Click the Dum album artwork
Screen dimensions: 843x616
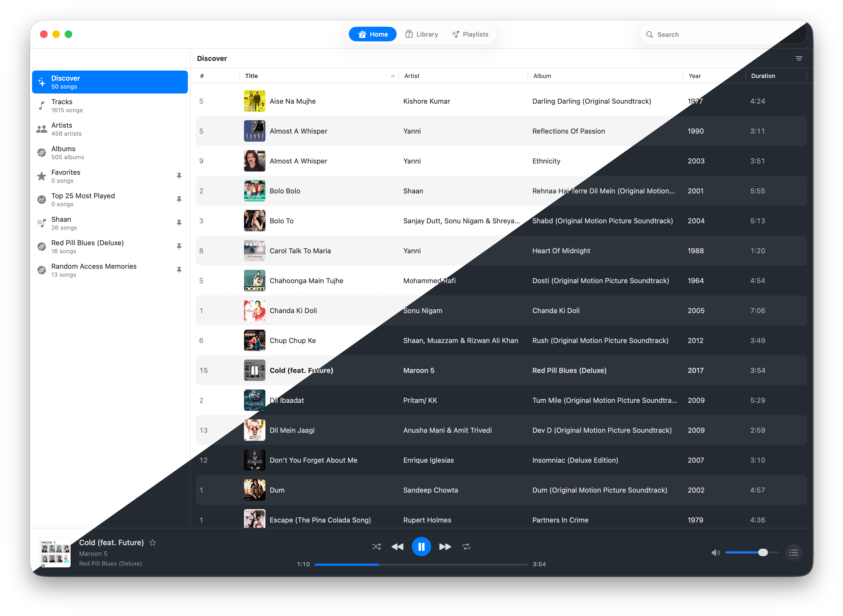(254, 490)
